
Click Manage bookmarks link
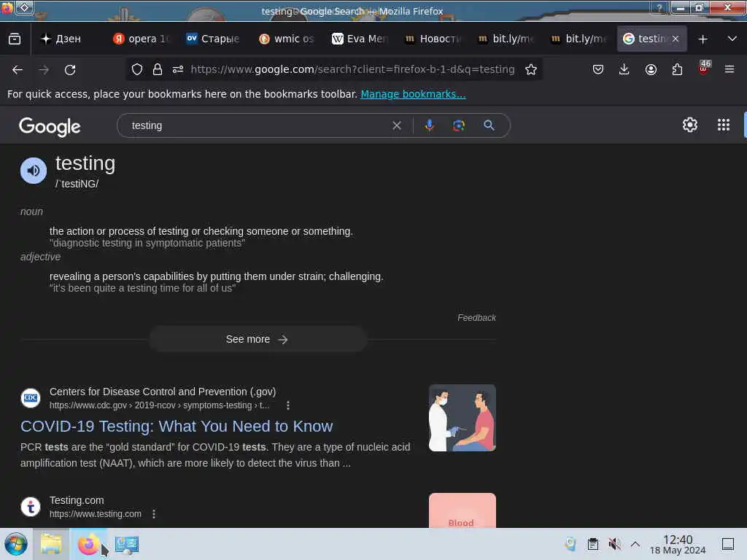tap(413, 94)
